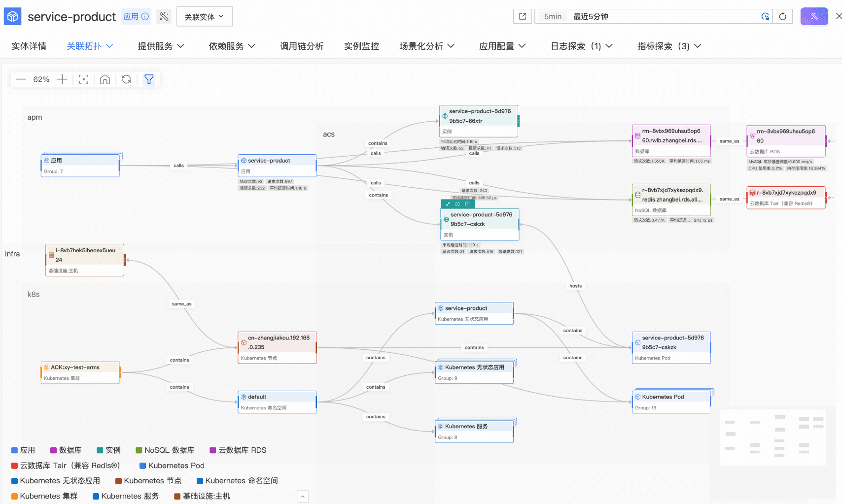The image size is (842, 504).
Task: Collapse the legend panel with chevron
Action: pyautogui.click(x=303, y=497)
